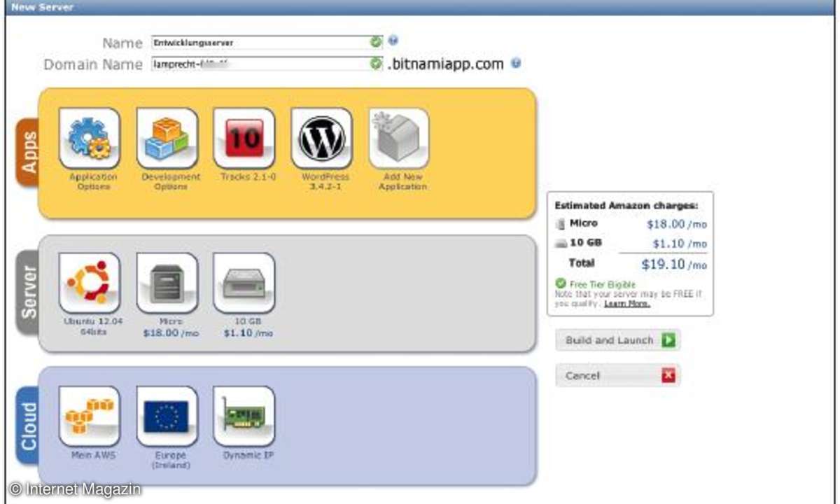Click the Estimated Amazon charges heading
This screenshot has height=504, width=840.
[626, 206]
